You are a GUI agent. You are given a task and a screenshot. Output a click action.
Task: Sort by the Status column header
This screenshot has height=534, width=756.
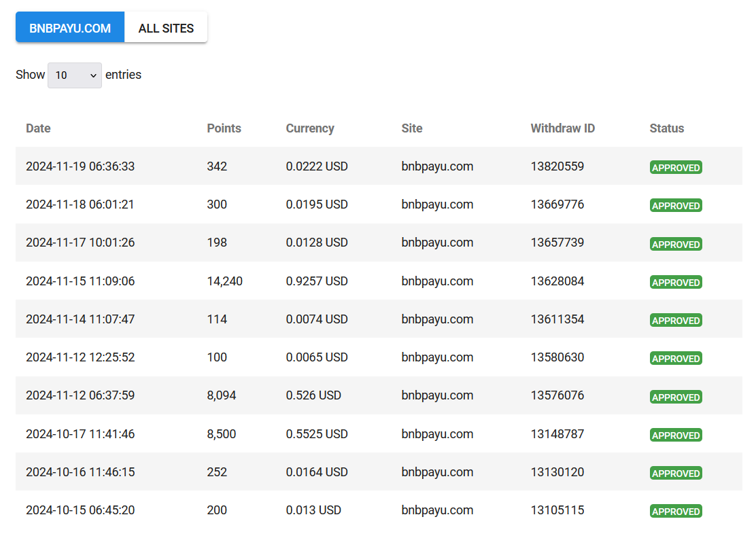666,128
